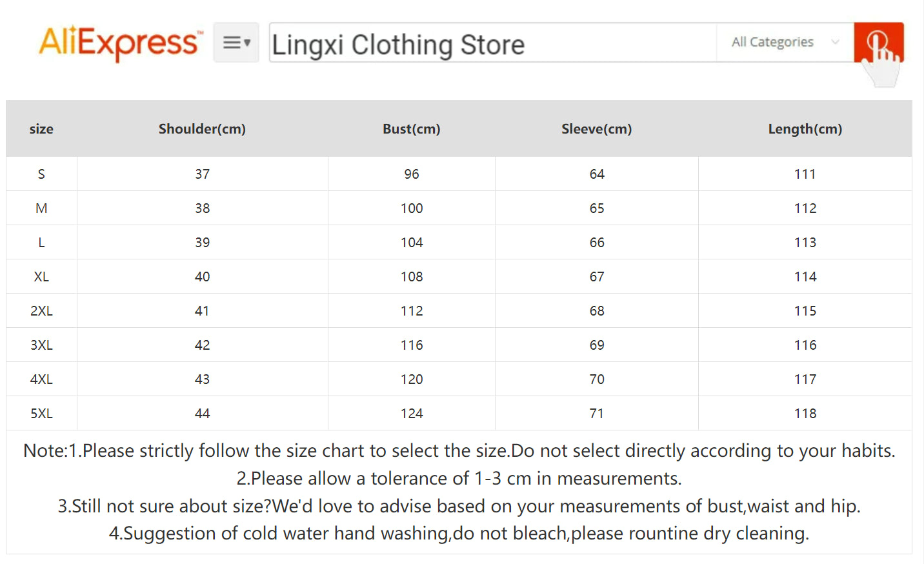Viewport: 924px width, 564px height.
Task: Open the hamburger menu icon
Action: pyautogui.click(x=230, y=41)
